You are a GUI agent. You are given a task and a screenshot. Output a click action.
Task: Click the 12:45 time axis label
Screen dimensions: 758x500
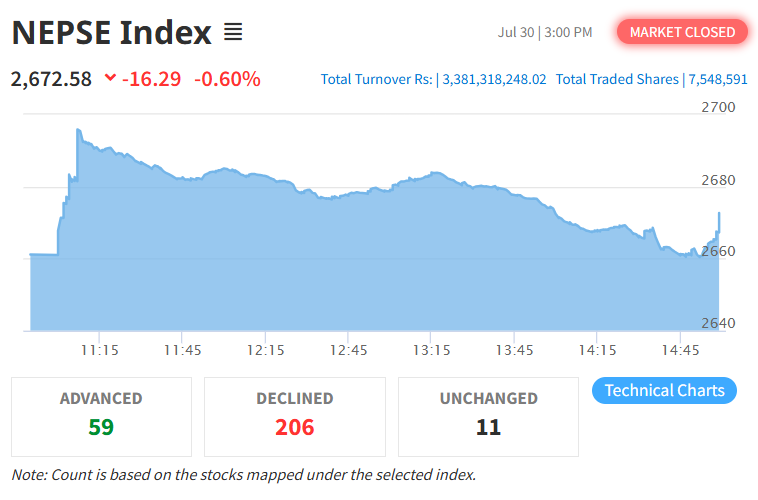pos(349,350)
